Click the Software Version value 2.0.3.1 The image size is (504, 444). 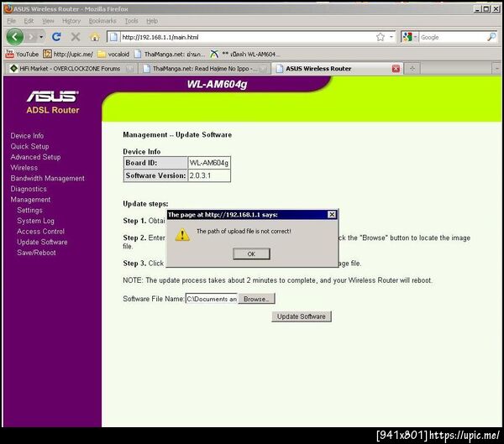200,175
